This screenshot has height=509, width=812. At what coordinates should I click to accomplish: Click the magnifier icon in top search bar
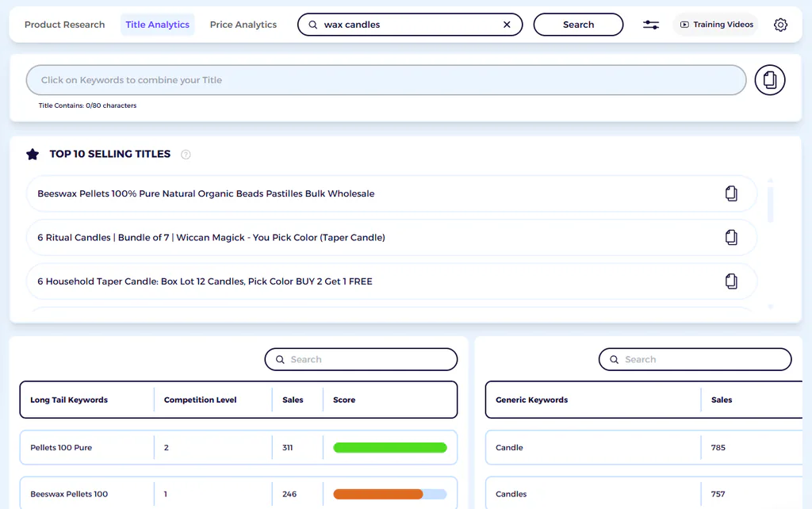tap(312, 25)
